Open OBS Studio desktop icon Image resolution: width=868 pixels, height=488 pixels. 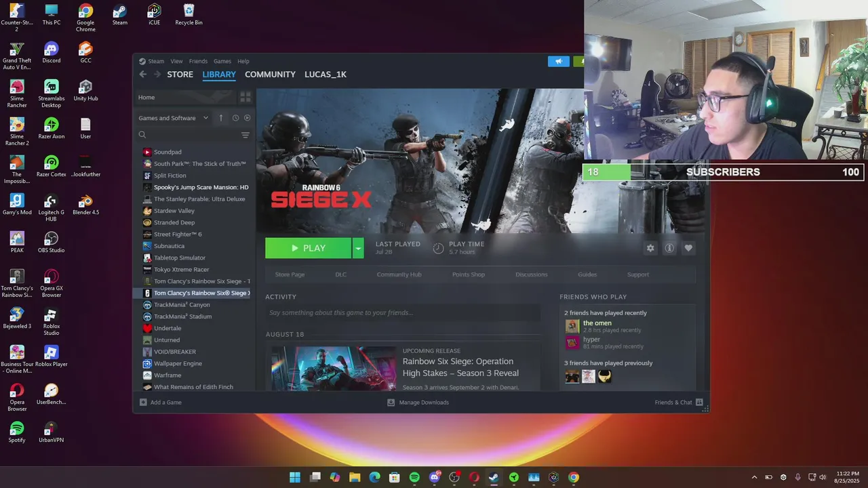click(51, 243)
